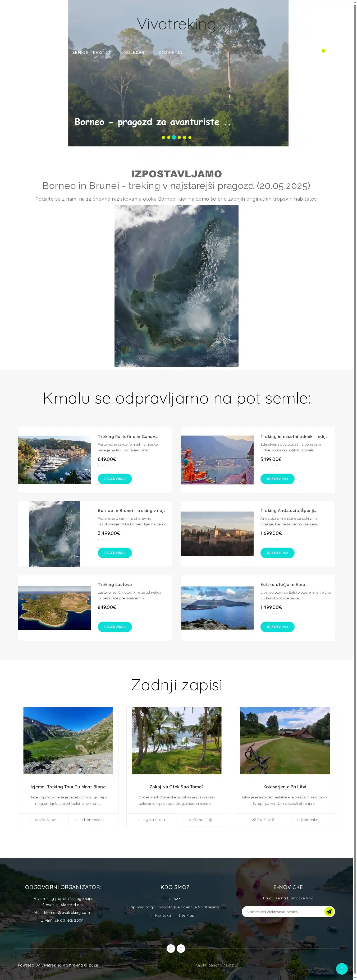
Task: Click the Vivatreking site logo title
Action: (176, 24)
